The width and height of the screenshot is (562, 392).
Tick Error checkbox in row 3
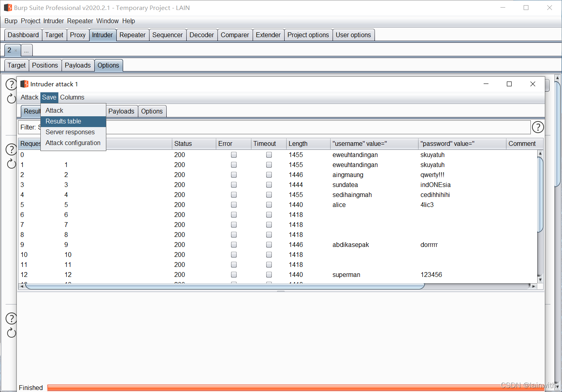(234, 185)
